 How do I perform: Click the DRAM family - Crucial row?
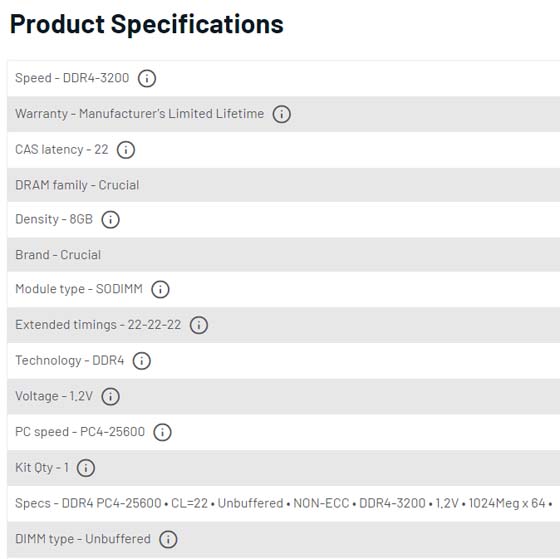coord(284,185)
